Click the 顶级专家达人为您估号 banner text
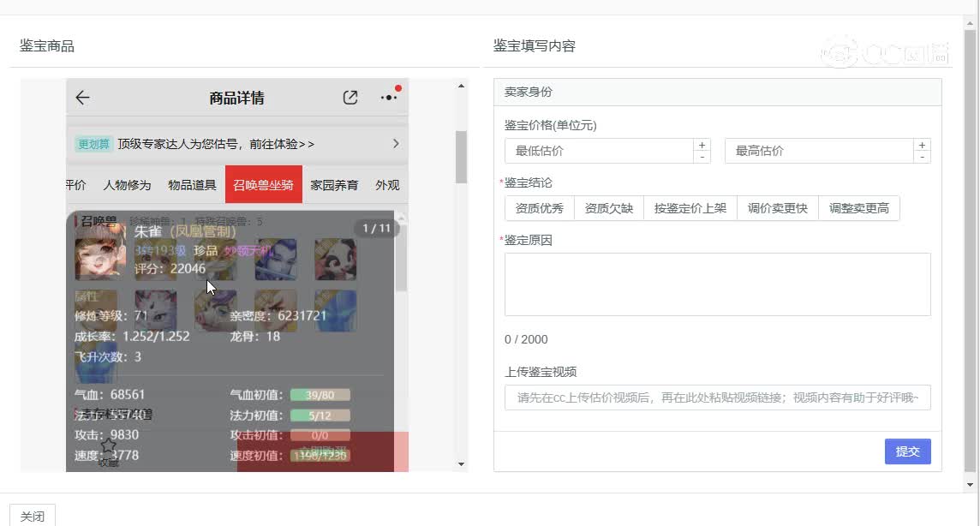The width and height of the screenshot is (980, 526). coord(216,144)
